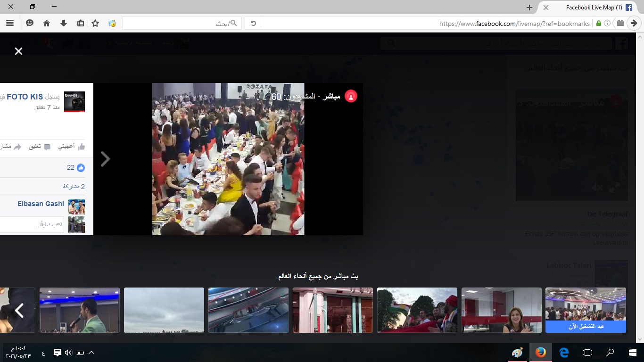This screenshot has height=362, width=644.
Task: Select the Facebook Live Map (1) tab
Action: point(589,8)
